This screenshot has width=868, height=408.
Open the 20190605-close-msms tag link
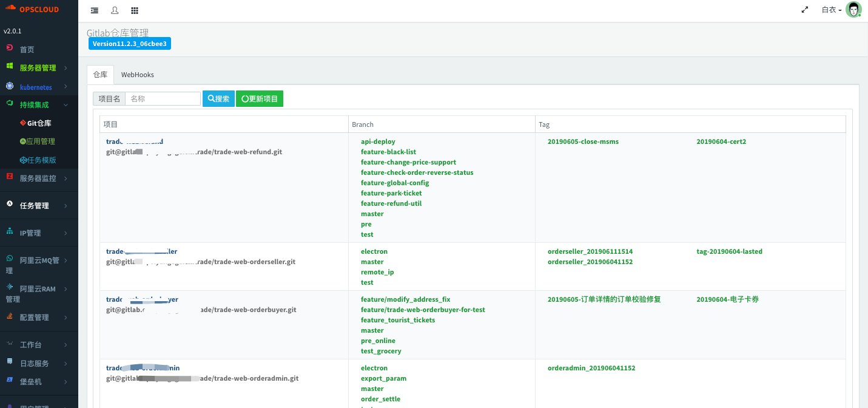(x=583, y=141)
